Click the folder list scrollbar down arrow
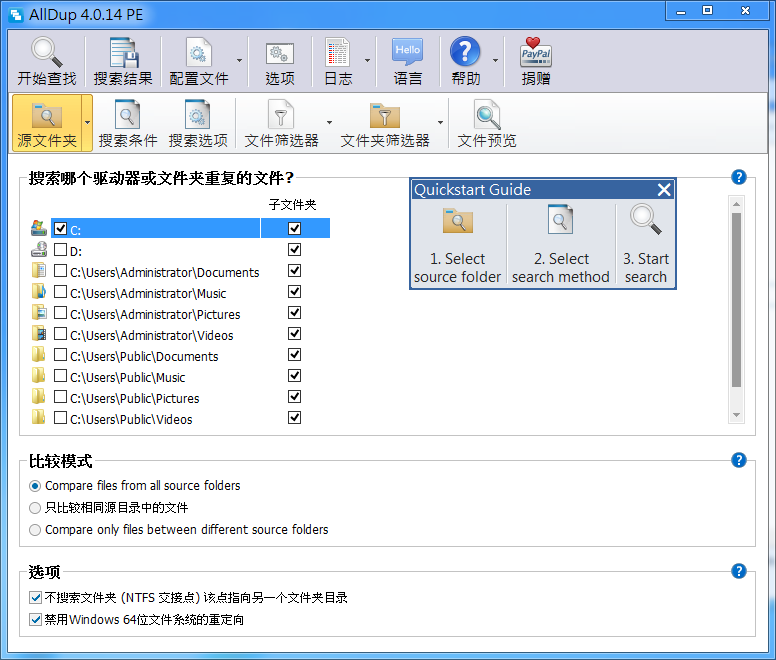 pos(736,415)
